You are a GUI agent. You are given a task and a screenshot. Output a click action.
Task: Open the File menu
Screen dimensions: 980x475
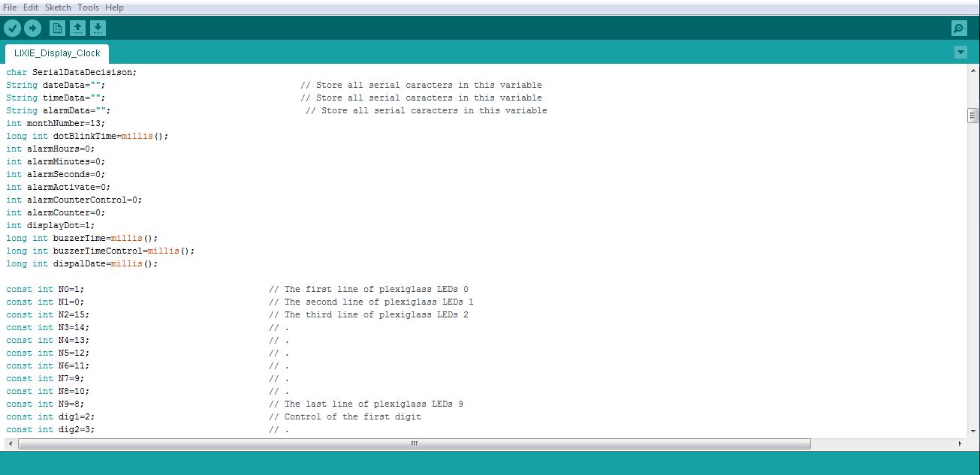tap(11, 8)
